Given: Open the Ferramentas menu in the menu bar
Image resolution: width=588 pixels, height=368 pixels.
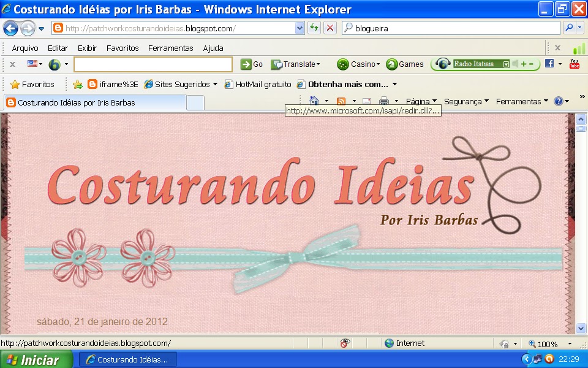Looking at the screenshot, I should click(x=171, y=48).
